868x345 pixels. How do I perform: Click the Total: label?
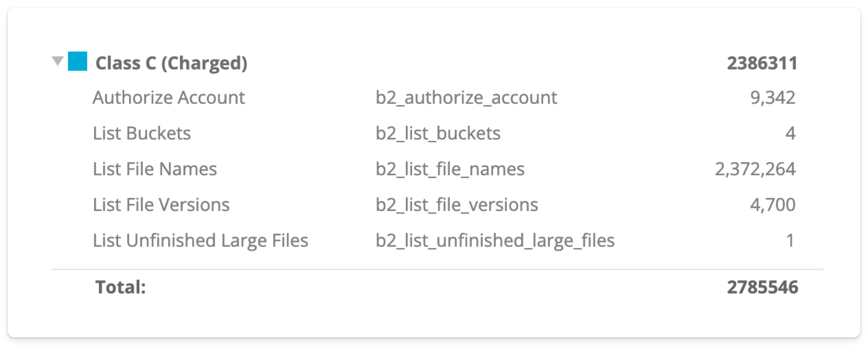tap(121, 287)
